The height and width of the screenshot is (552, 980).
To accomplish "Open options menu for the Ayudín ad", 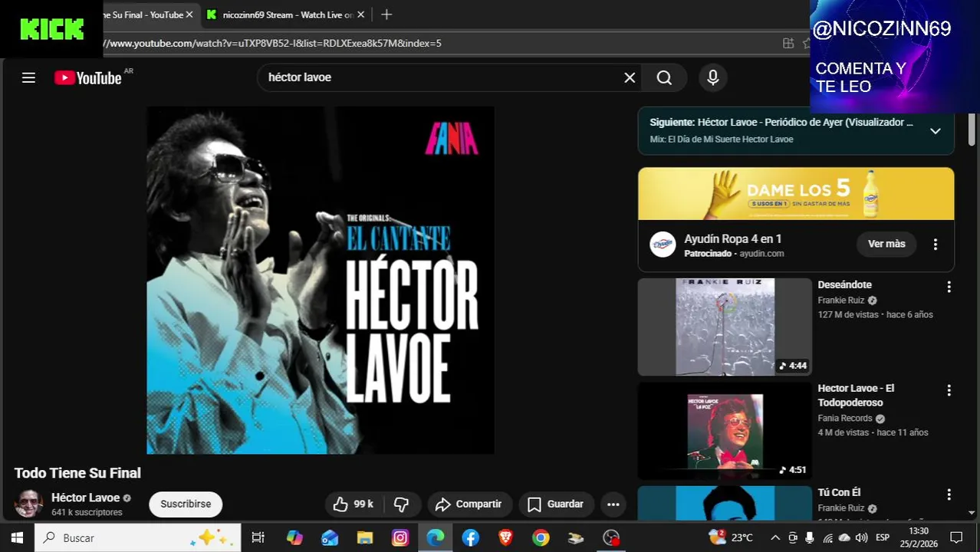I will point(936,244).
